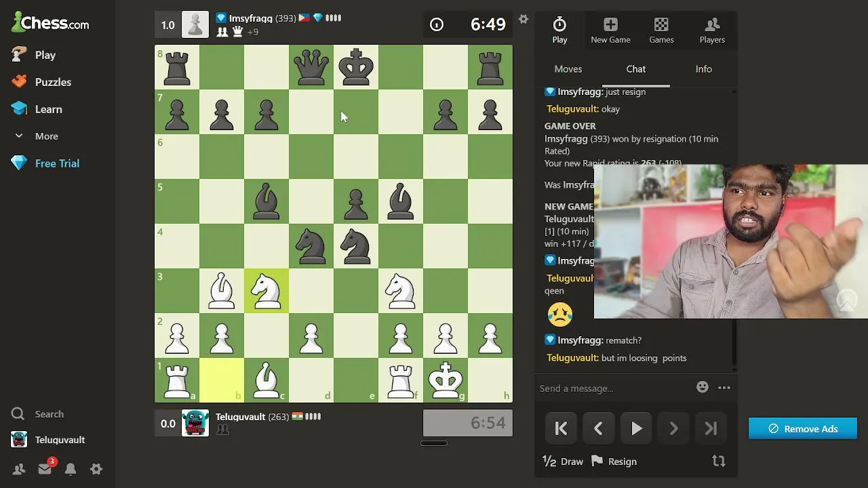Open the sidebar settings gear
Viewport: 868px width, 488px height.
[x=96, y=469]
